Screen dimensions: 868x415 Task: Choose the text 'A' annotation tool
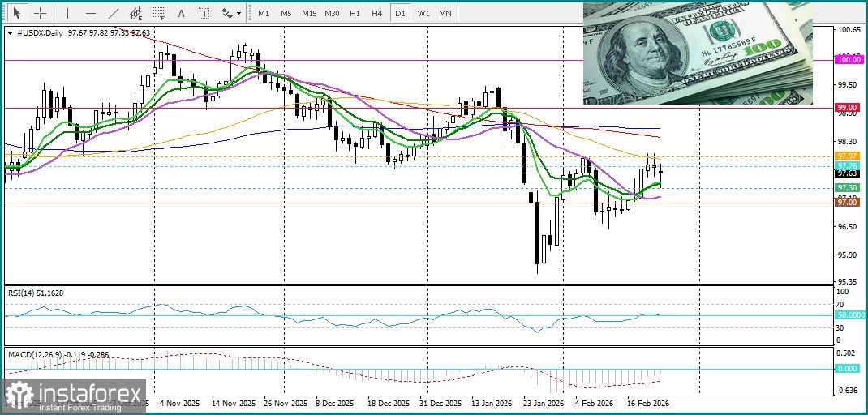[x=181, y=14]
